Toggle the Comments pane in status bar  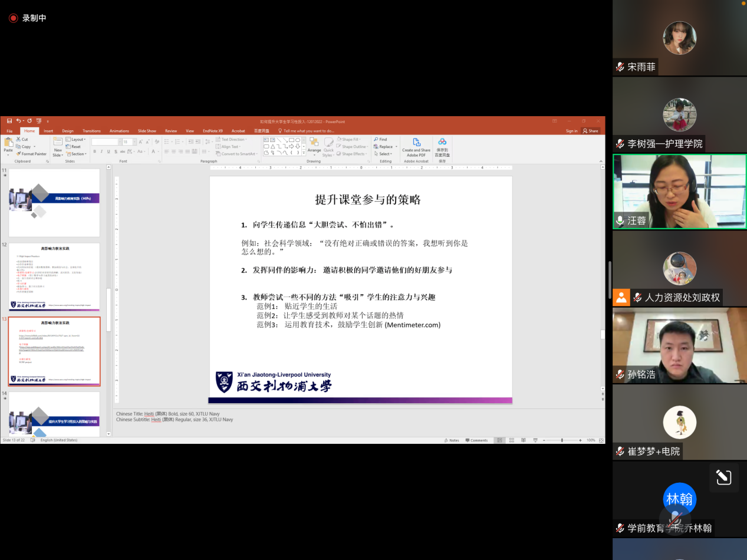pyautogui.click(x=476, y=440)
